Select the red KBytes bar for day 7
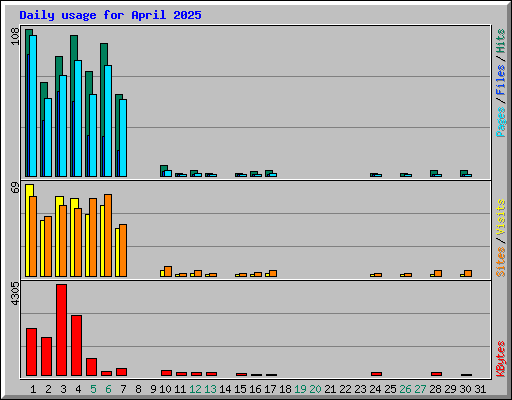This screenshot has width=512, height=400. coord(121,372)
